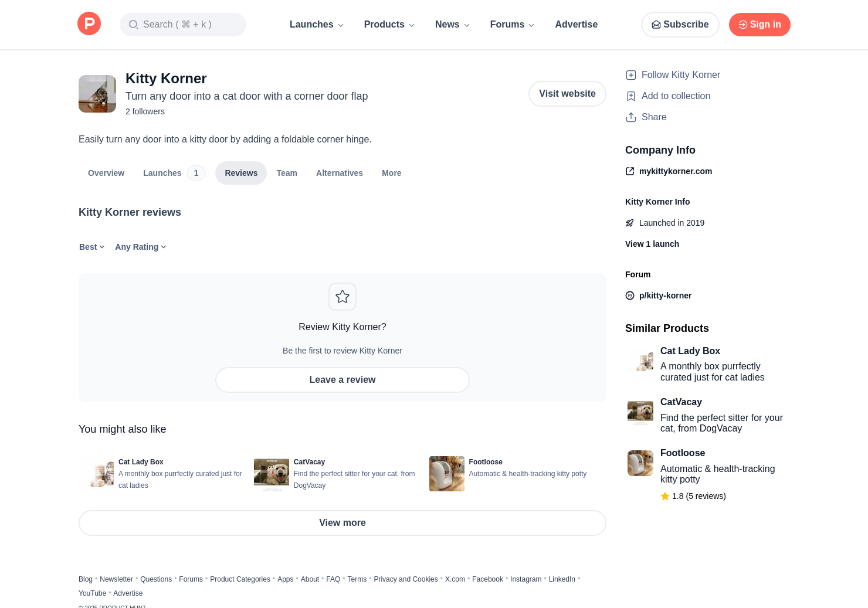Open the Blog footer link
The width and height of the screenshot is (868, 608).
pyautogui.click(x=86, y=579)
